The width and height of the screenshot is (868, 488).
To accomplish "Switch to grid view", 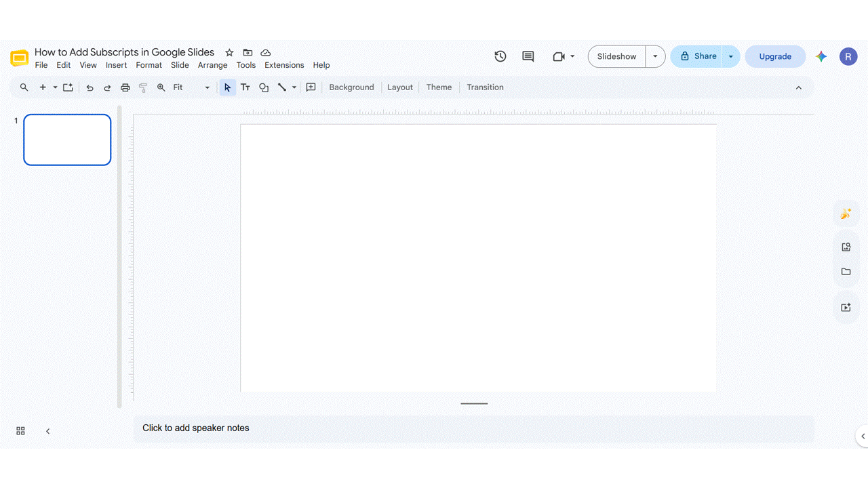I will (x=20, y=431).
